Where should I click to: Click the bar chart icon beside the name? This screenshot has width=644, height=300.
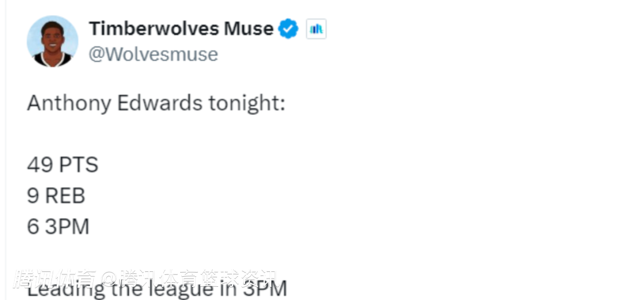pyautogui.click(x=316, y=29)
